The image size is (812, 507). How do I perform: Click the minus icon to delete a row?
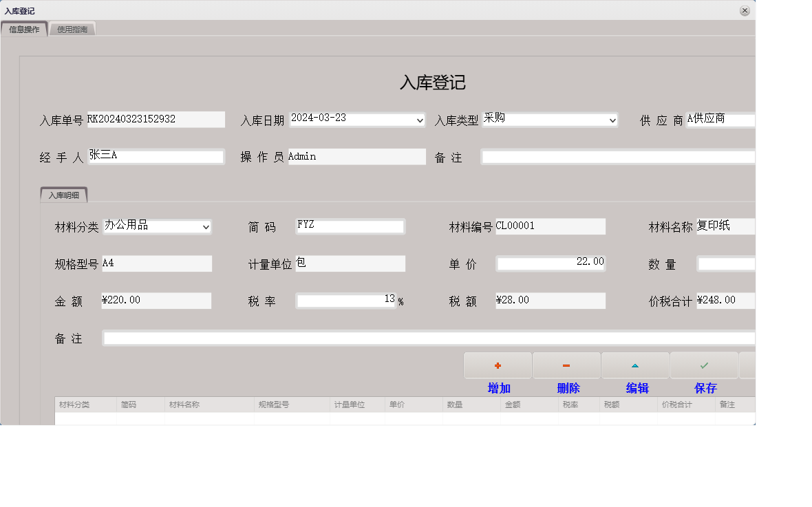[566, 365]
